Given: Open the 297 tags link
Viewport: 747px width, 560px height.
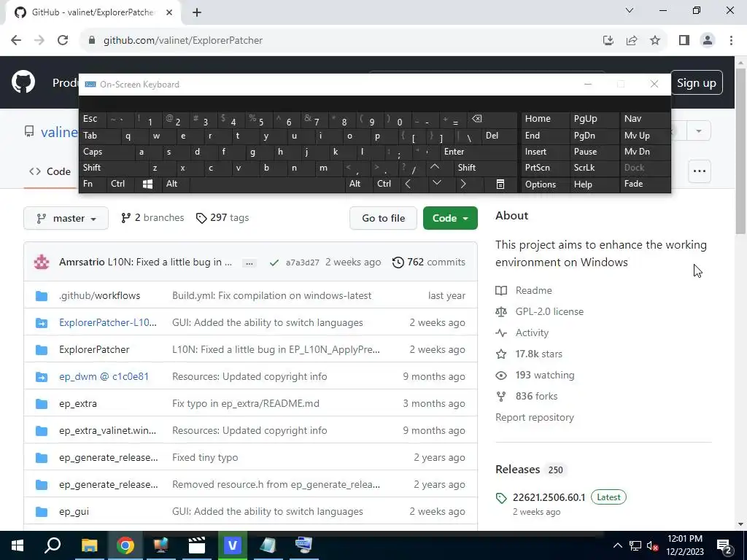Looking at the screenshot, I should [222, 217].
